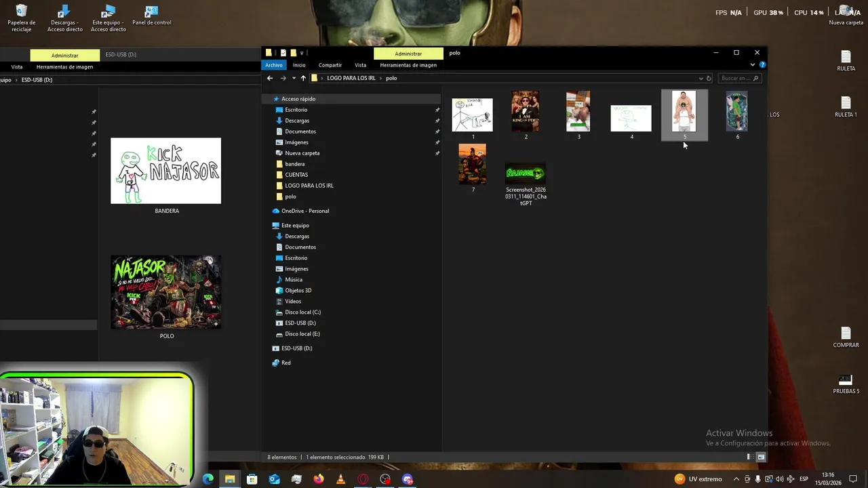Click the forward navigation arrow in Explorer
Screen dimensions: 868x488
click(x=283, y=78)
